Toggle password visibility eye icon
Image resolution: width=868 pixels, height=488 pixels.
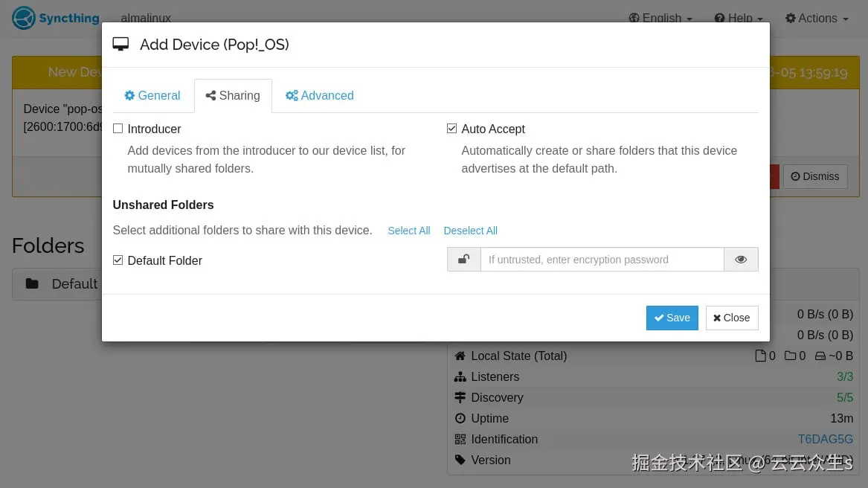click(741, 259)
